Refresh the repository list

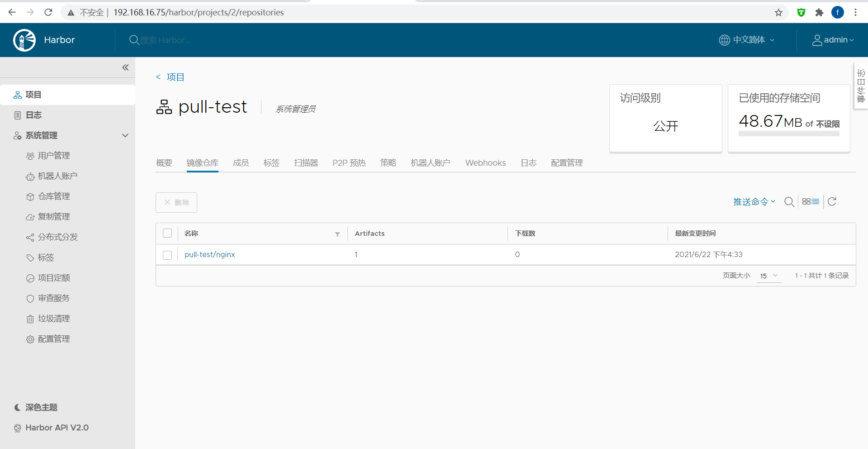832,202
